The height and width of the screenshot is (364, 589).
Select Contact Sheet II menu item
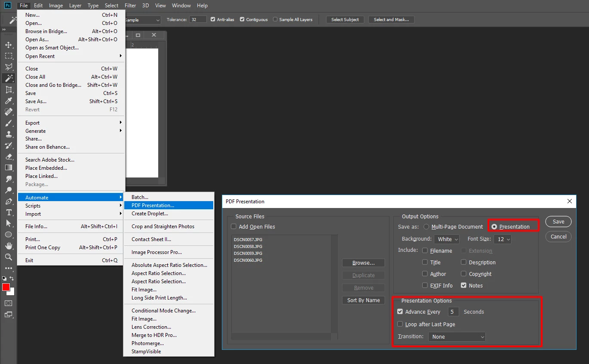pos(169,239)
